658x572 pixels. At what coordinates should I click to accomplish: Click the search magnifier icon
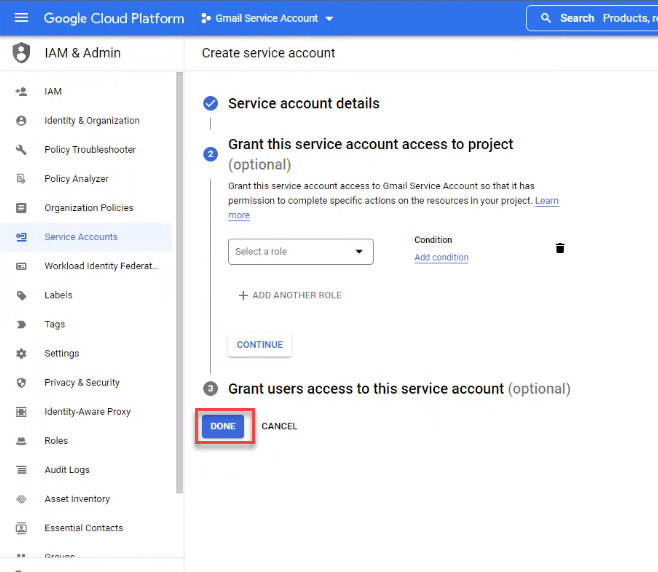[545, 18]
